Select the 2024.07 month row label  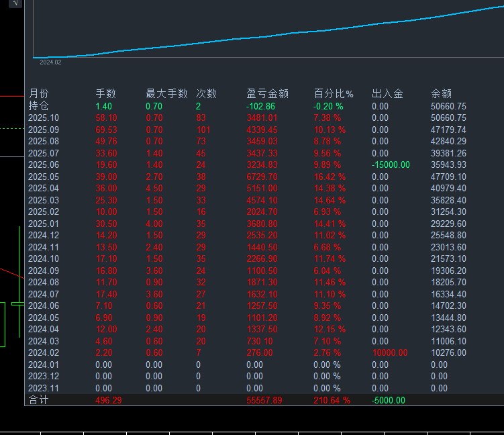pos(44,294)
